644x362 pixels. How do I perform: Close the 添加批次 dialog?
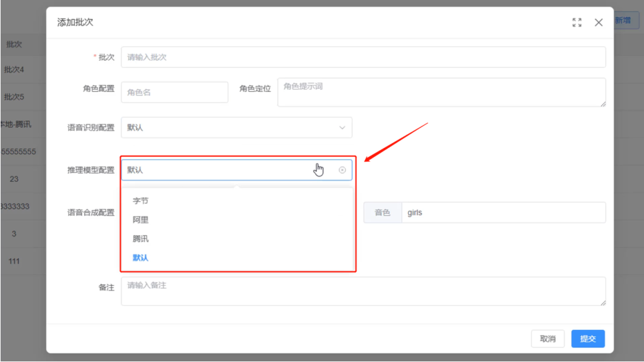598,23
